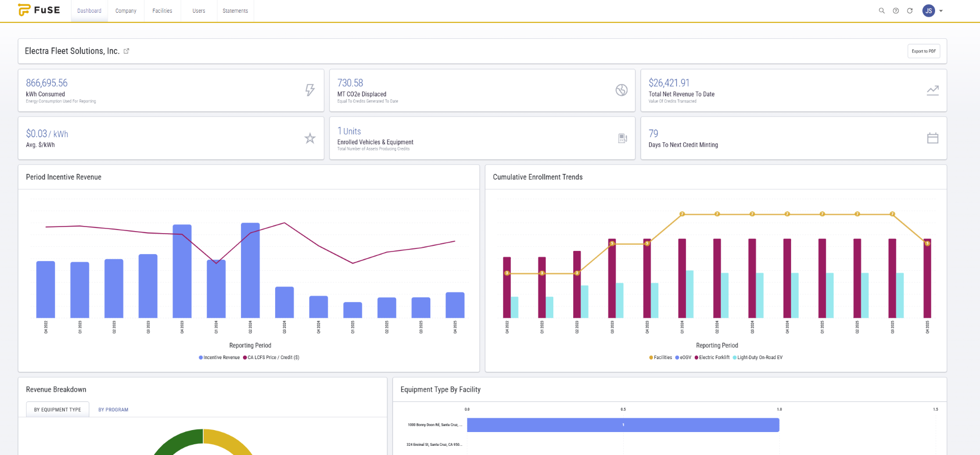Click the 730.58 MT CO2e value
This screenshot has width=980, height=455.
(x=350, y=83)
